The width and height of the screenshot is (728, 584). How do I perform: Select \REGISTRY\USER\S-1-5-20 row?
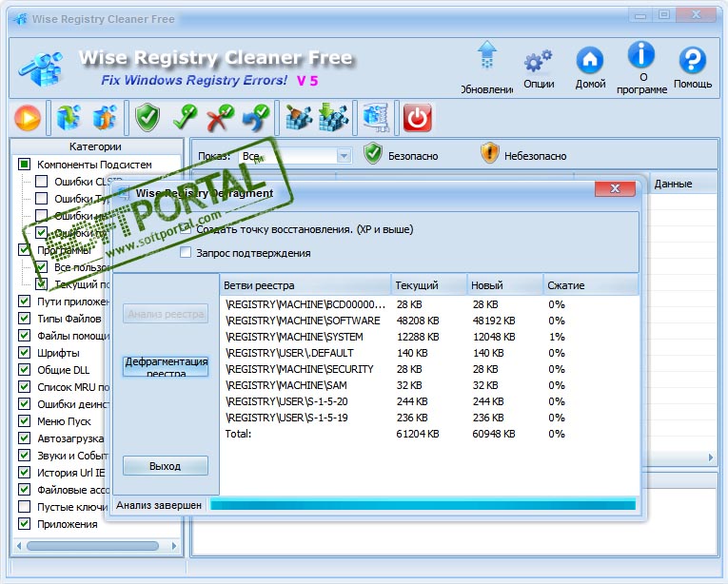pos(430,401)
